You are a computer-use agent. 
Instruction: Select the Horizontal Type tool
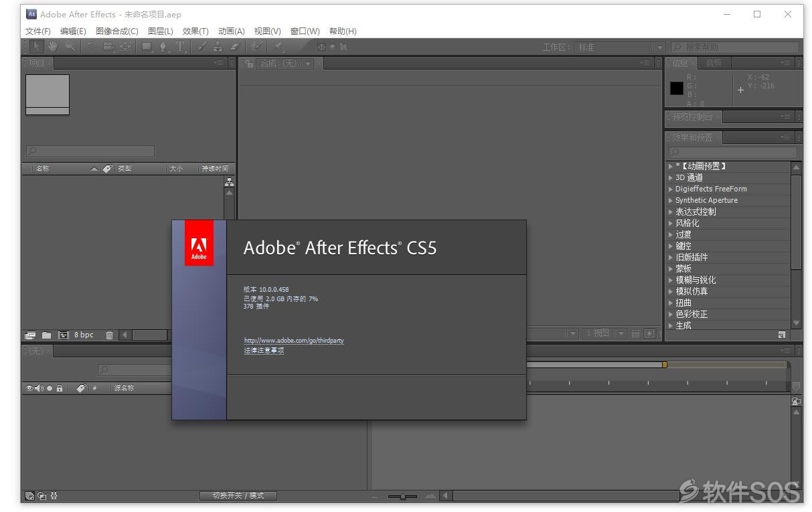point(181,47)
